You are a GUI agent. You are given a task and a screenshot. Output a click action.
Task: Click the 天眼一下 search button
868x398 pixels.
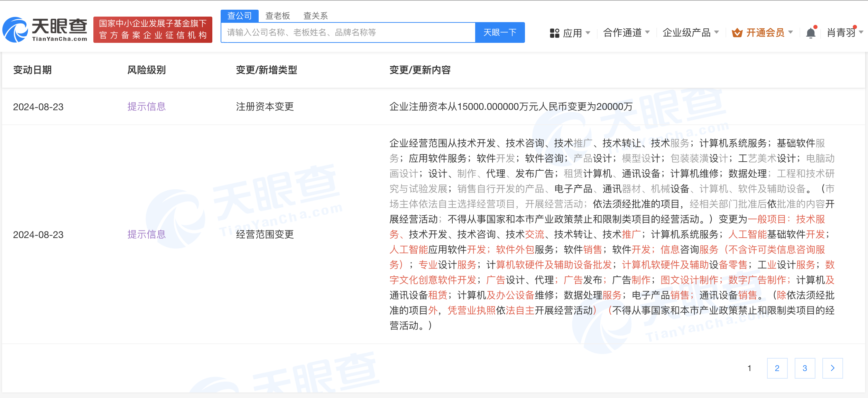[x=499, y=32]
